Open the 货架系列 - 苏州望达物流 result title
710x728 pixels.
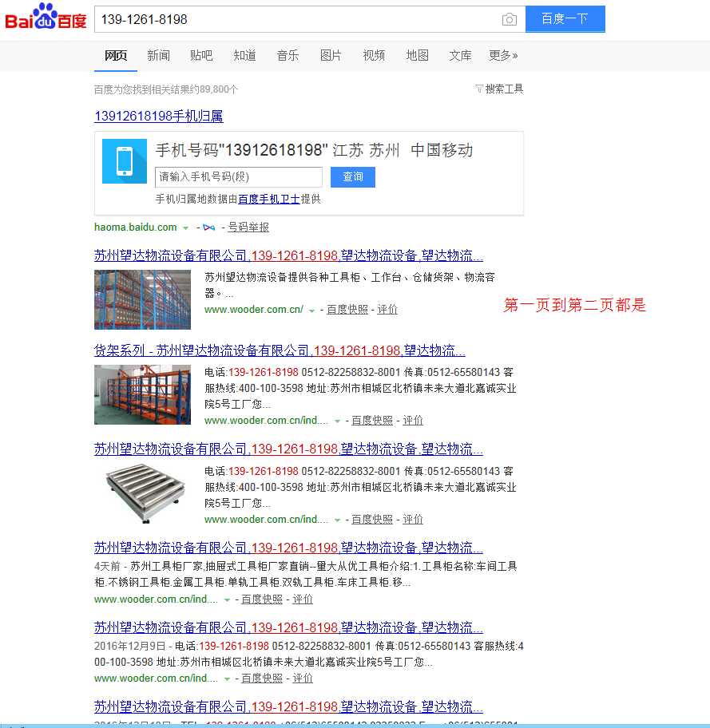coord(280,350)
